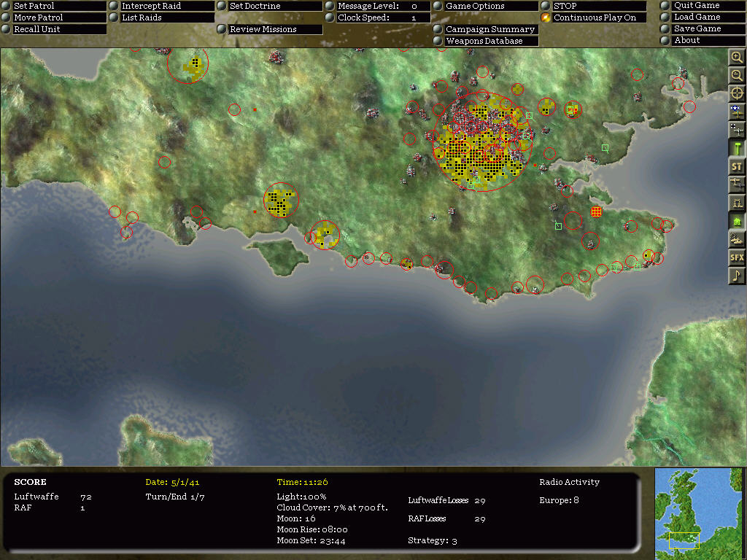This screenshot has width=747, height=560.
Task: Select the yellow target zone north of Isle of Wight
Action: (281, 201)
